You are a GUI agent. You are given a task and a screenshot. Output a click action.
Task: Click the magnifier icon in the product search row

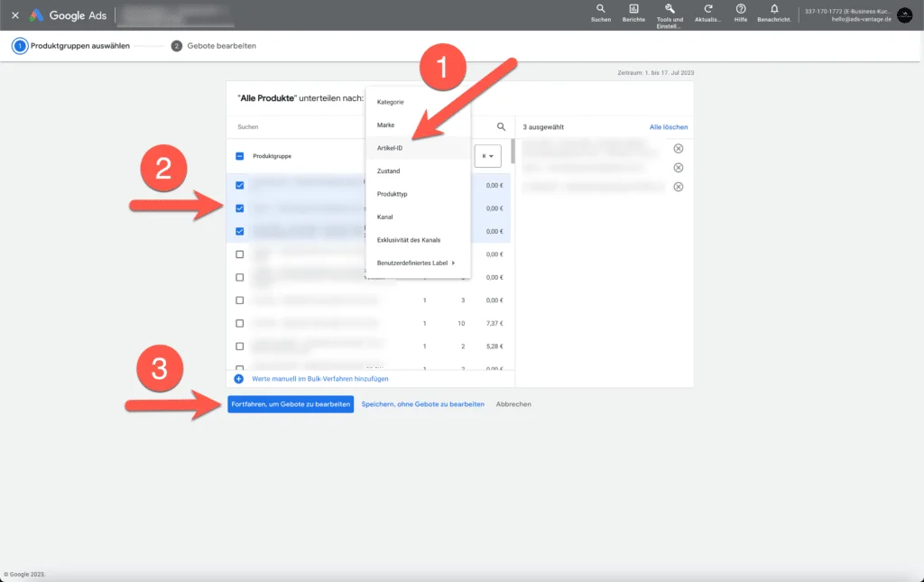501,126
